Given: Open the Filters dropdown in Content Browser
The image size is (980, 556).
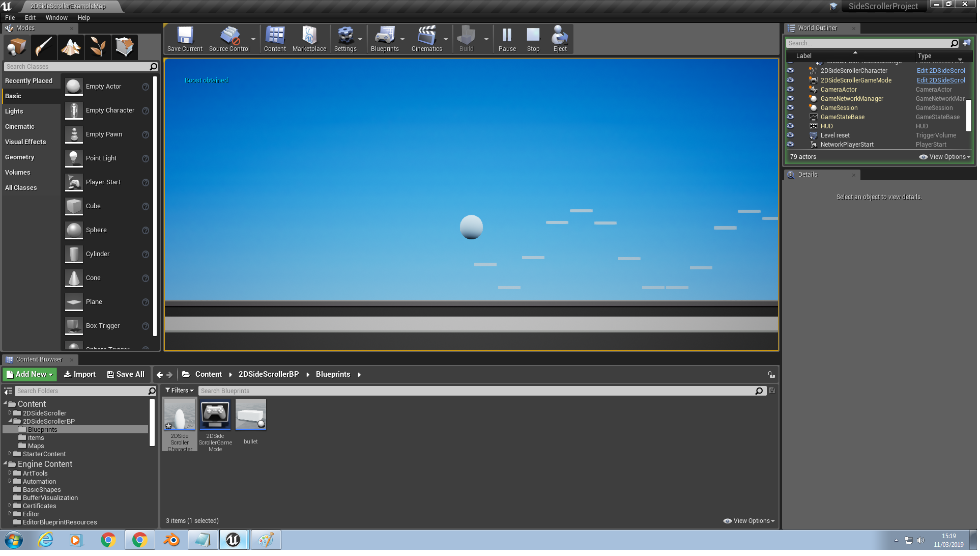Looking at the screenshot, I should [x=180, y=392].
